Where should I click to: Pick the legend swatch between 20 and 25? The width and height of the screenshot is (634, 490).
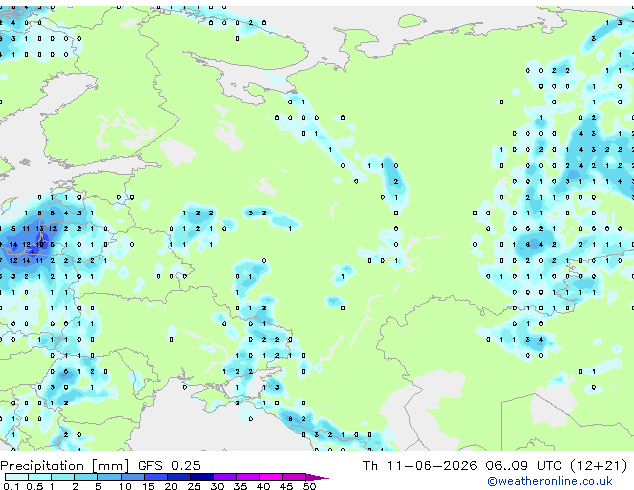click(179, 477)
